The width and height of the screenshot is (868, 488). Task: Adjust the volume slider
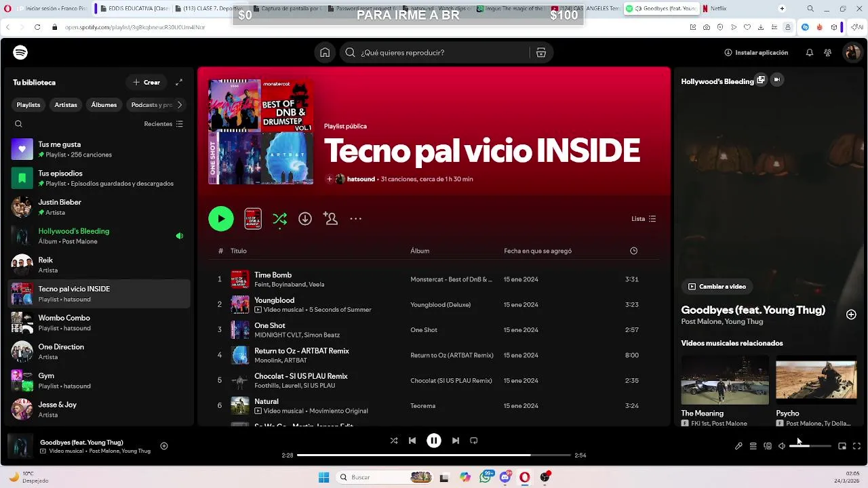pyautogui.click(x=810, y=446)
